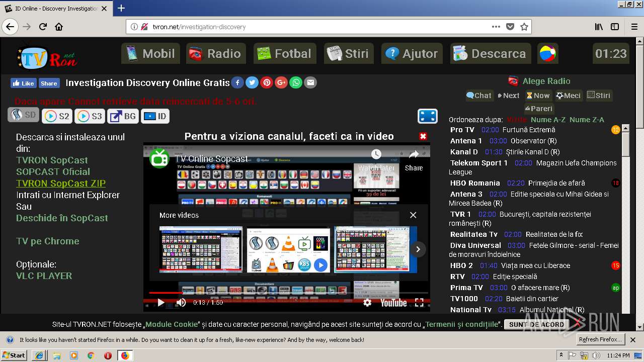The width and height of the screenshot is (644, 362).
Task: Show next More videos suggestions
Action: [418, 249]
